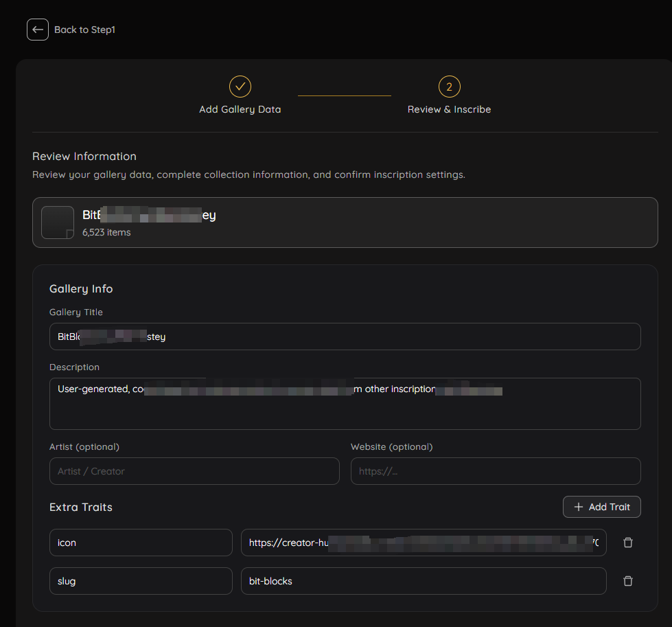Click the plus icon in Add Trait
This screenshot has width=672, height=627.
(579, 507)
